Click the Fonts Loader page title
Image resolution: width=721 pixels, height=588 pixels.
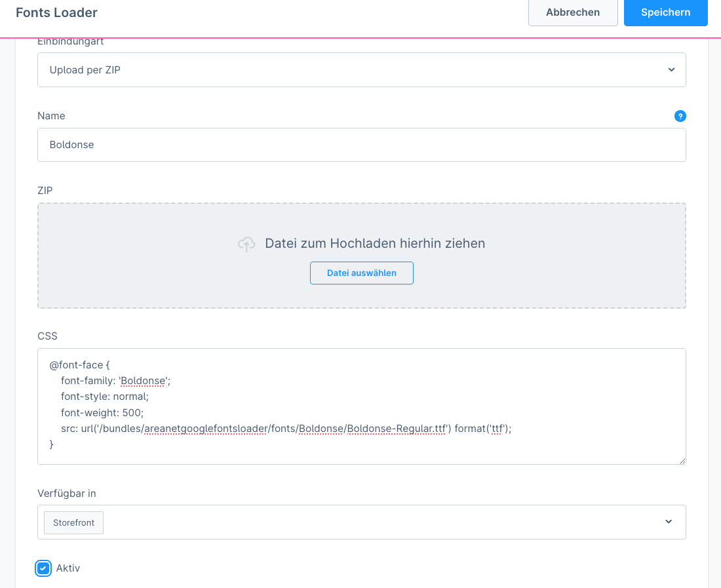tap(56, 12)
